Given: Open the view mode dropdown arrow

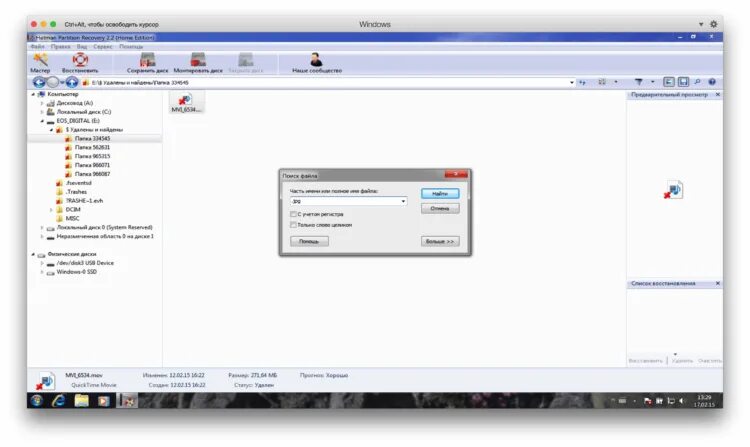Looking at the screenshot, I should (616, 82).
